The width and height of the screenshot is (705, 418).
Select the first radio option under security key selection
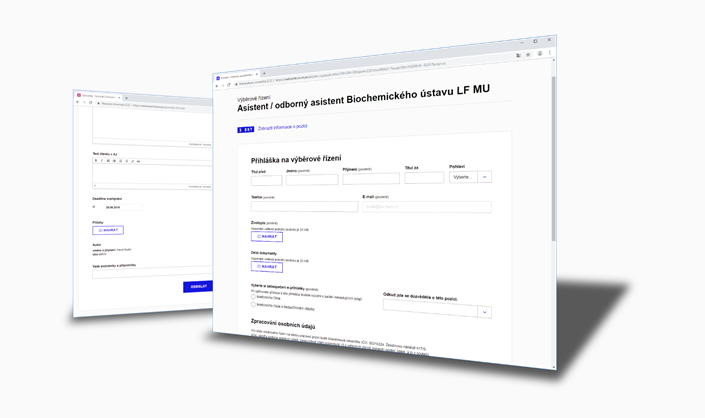253,297
